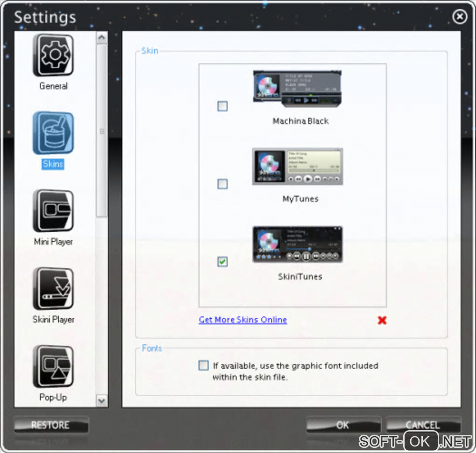This screenshot has height=453, width=476.
Task: Click the Pop-Up label in sidebar
Action: tap(53, 397)
